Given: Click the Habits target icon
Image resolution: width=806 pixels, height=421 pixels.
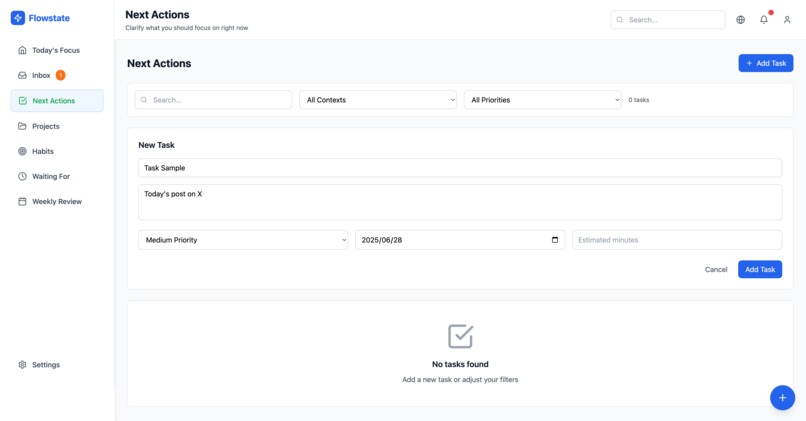Looking at the screenshot, I should pyautogui.click(x=22, y=151).
